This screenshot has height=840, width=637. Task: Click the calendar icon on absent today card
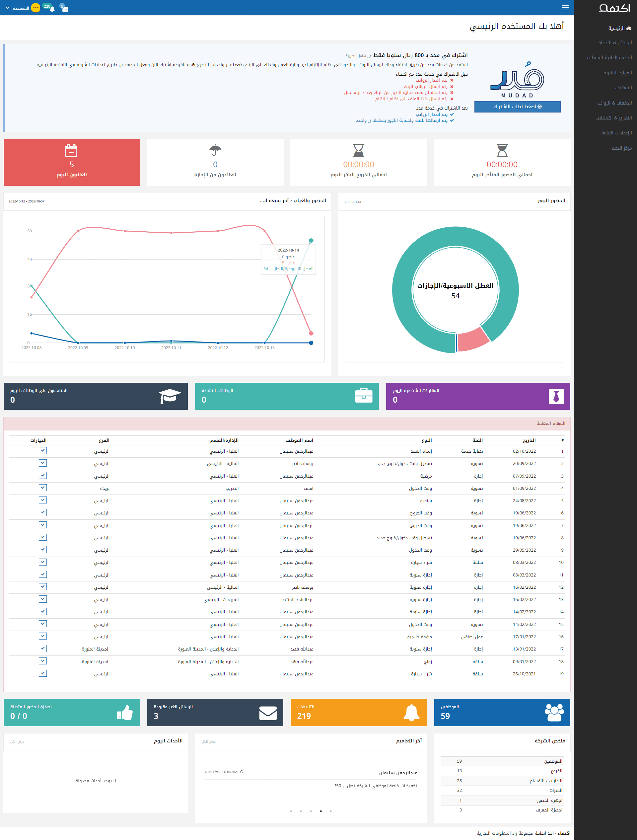71,150
